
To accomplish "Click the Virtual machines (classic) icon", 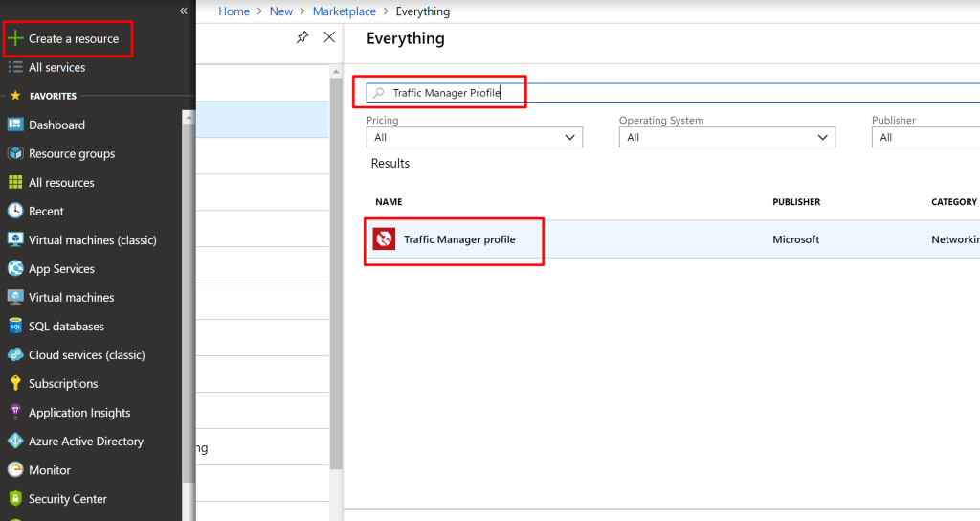I will [x=15, y=239].
